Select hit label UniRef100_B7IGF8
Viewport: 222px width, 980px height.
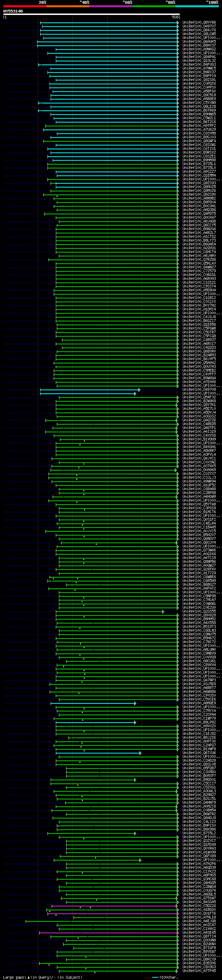click(x=199, y=948)
